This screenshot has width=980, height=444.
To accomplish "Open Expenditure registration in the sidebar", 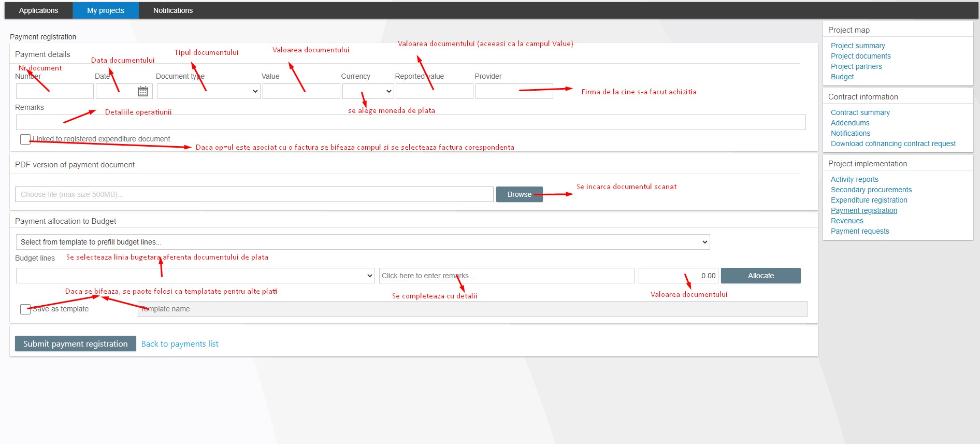I will coord(869,200).
